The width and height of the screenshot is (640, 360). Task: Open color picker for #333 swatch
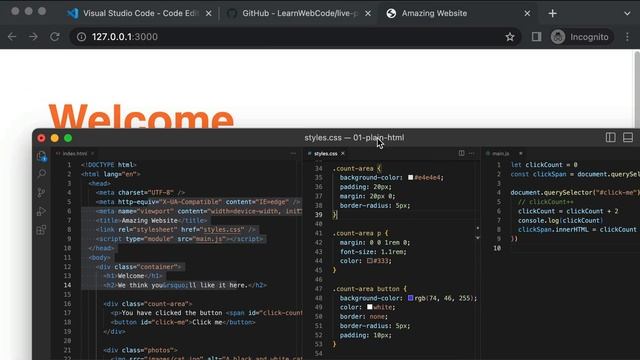(x=369, y=261)
